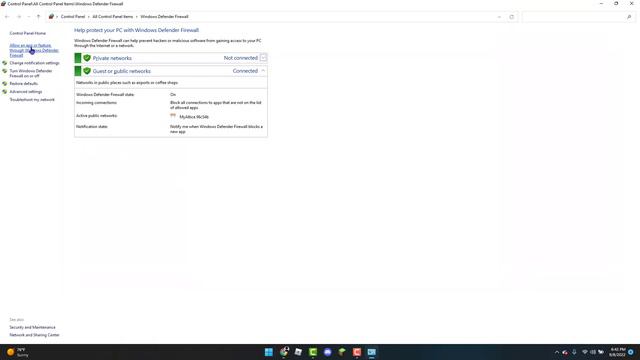Open Advanced settings in sidebar

pos(26,92)
